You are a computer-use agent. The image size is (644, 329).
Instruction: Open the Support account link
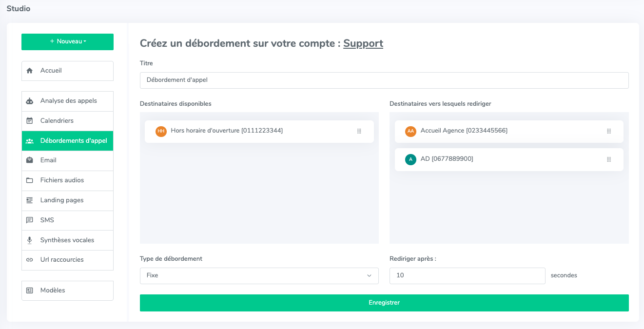(x=363, y=43)
